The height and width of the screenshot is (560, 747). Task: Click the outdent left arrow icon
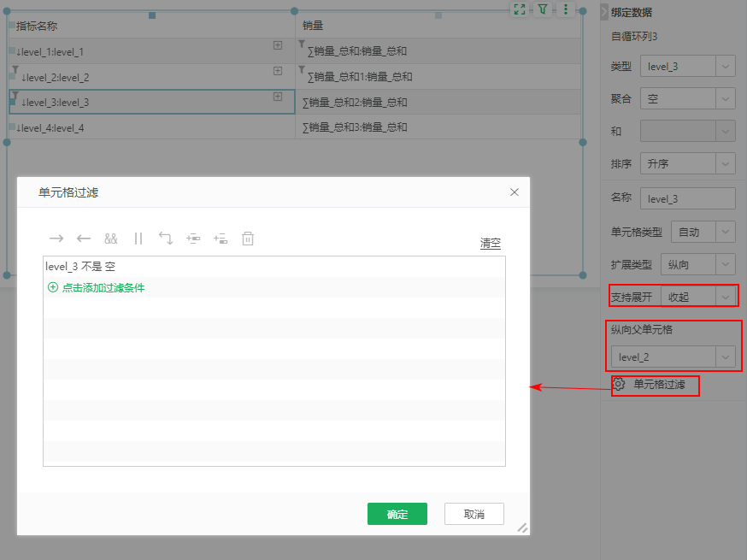84,239
